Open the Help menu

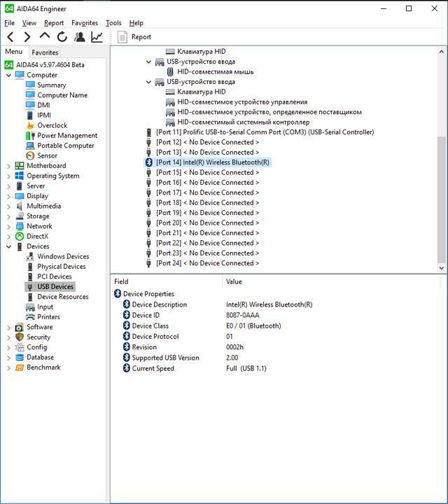click(x=136, y=23)
